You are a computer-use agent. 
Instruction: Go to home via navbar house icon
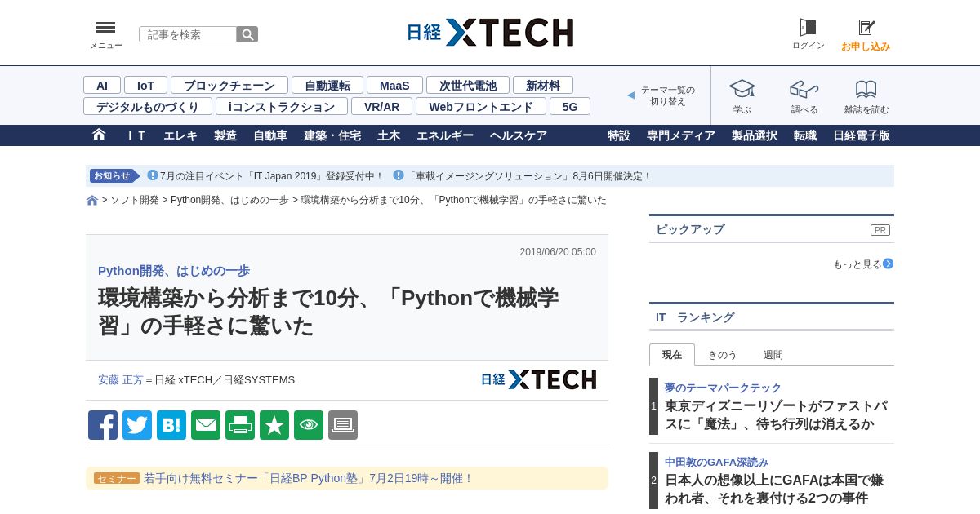click(x=99, y=135)
